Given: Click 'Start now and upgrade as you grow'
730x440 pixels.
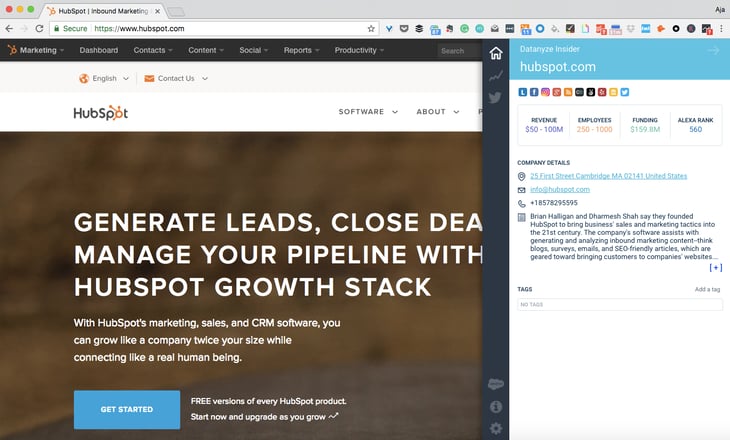Looking at the screenshot, I should 264,417.
